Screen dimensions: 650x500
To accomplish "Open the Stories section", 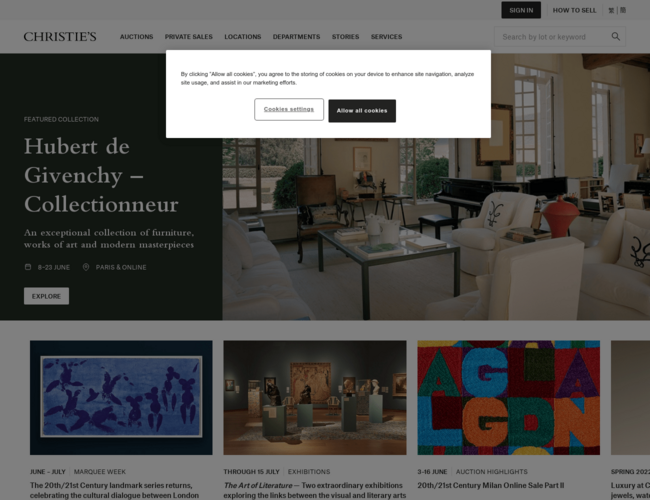I will pos(345,36).
